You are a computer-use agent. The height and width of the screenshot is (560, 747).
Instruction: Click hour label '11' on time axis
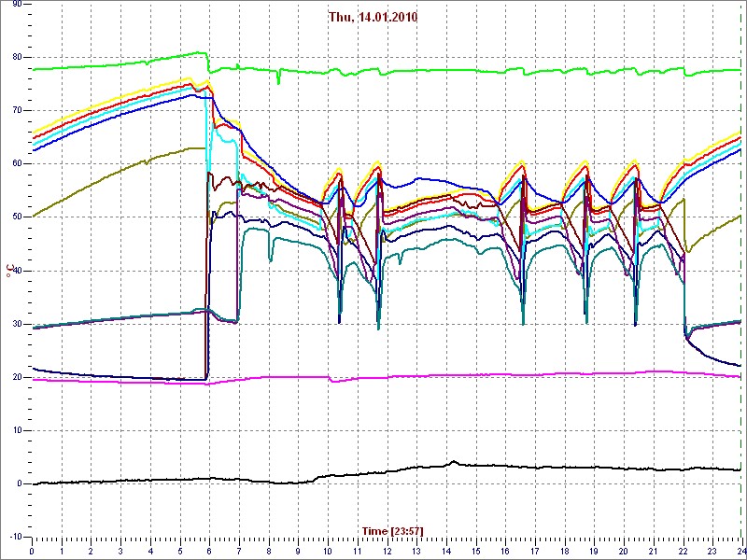[x=358, y=551]
